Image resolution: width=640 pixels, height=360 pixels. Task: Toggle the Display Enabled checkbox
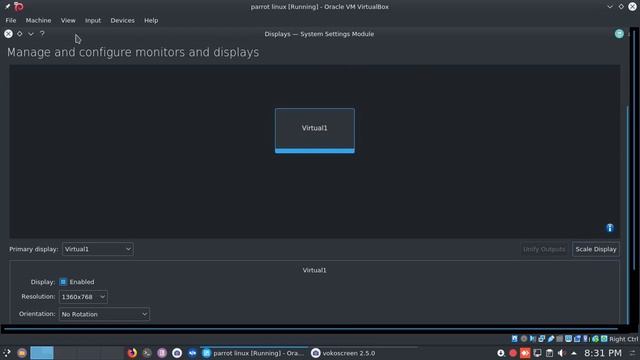click(x=63, y=282)
